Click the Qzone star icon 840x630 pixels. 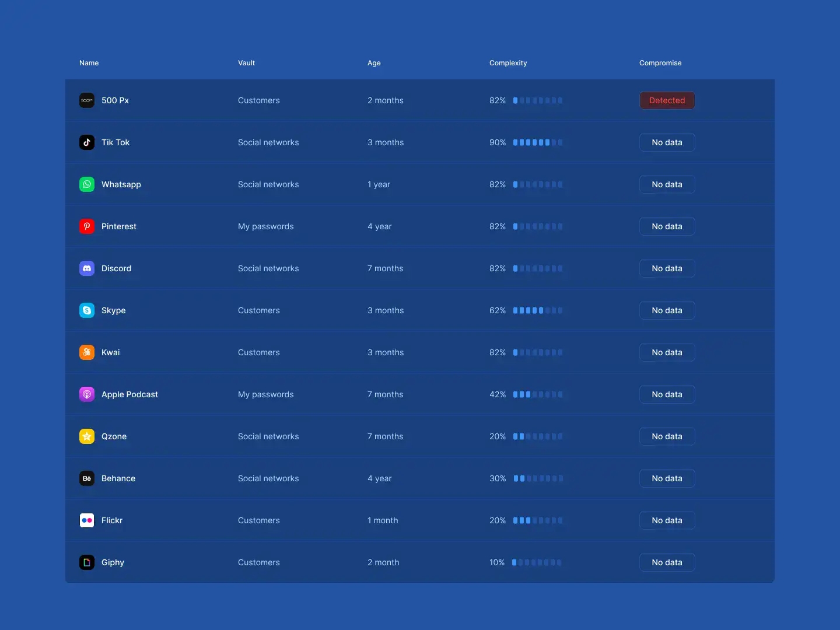click(87, 436)
